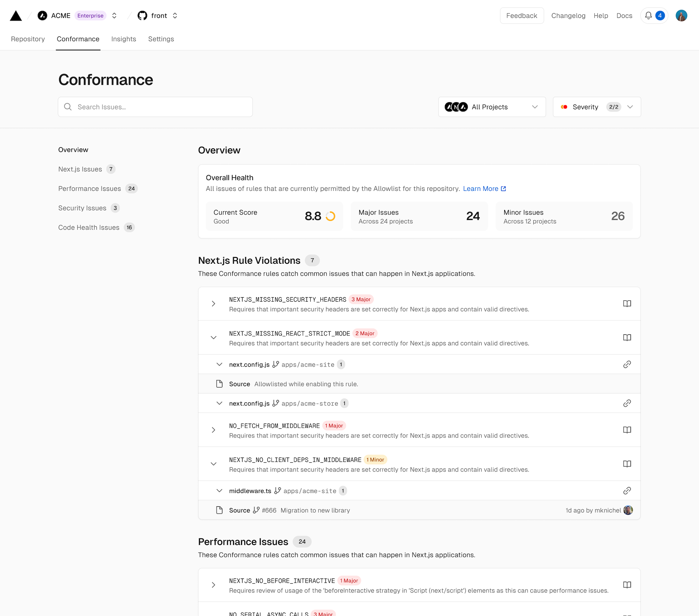Focus the Search Issues field
Image resolution: width=699 pixels, height=616 pixels.
[x=155, y=107]
